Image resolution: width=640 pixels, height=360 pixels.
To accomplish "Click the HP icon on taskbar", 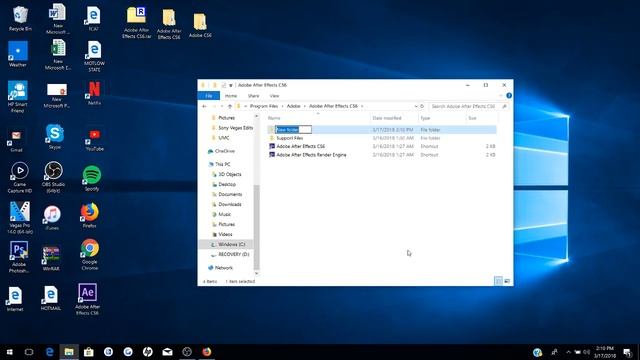I will 148,352.
